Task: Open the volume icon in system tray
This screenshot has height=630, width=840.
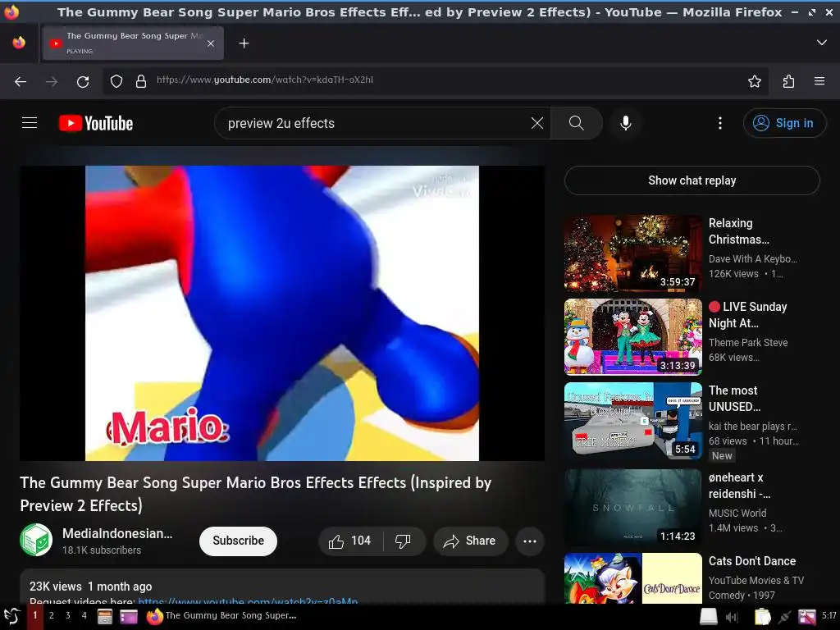Action: tap(731, 617)
